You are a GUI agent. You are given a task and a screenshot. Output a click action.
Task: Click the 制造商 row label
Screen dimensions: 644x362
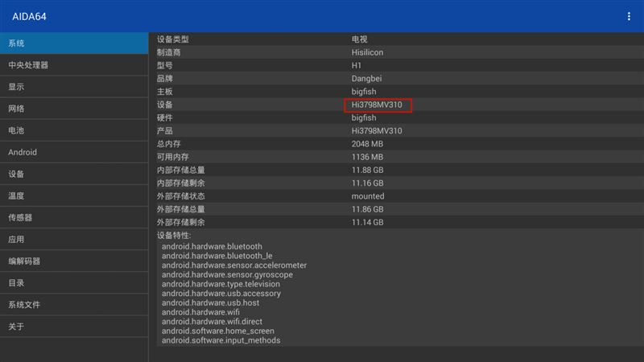(169, 52)
